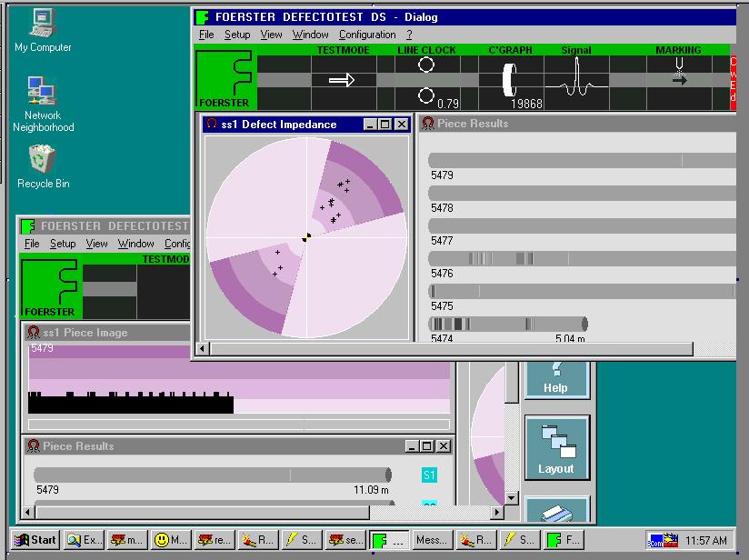749x560 pixels.
Task: Click the Piece Results title icon in the Dialog window
Action: (428, 124)
